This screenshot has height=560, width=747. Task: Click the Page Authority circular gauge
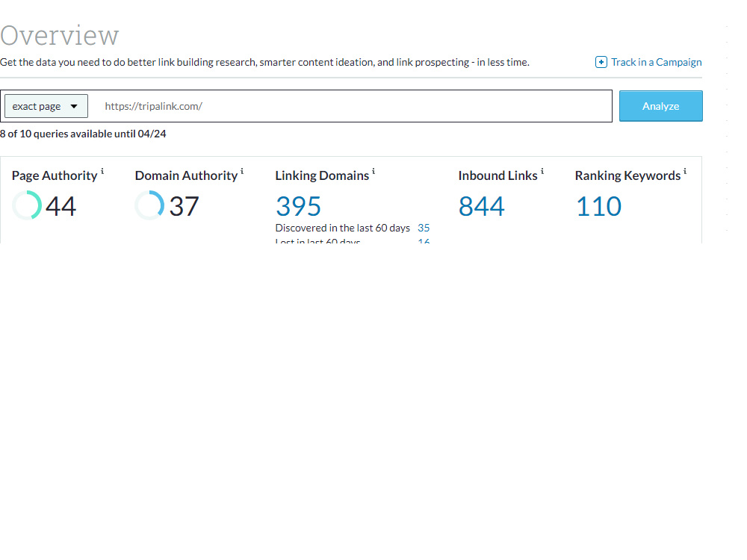pyautogui.click(x=27, y=205)
